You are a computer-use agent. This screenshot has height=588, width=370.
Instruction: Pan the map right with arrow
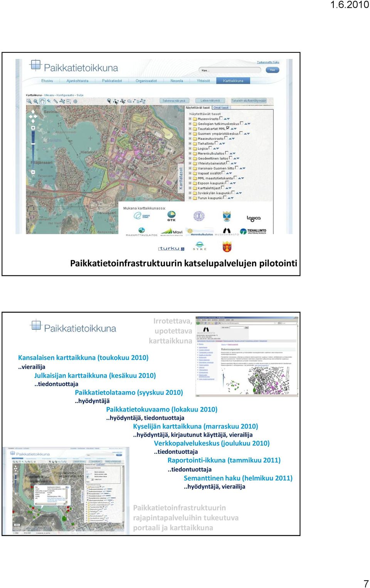pos(35,117)
